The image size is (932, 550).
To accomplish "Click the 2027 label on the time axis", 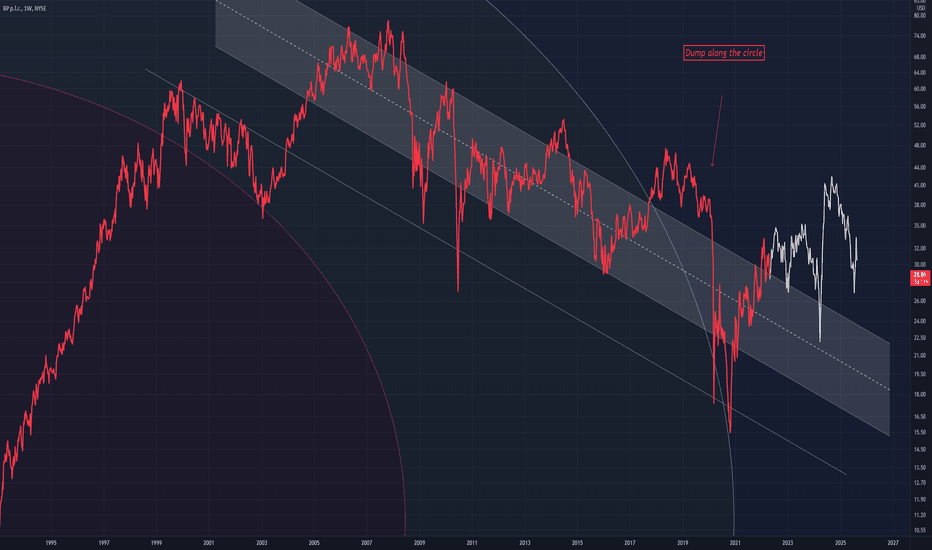I will click(x=893, y=543).
